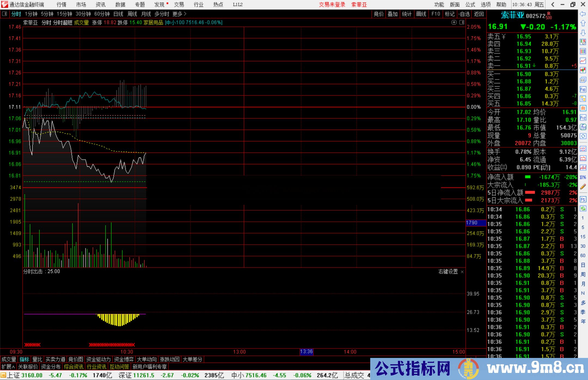This screenshot has width=588, height=380.
Task: Click the up arrow sidebar icon
Action: (x=583, y=23)
